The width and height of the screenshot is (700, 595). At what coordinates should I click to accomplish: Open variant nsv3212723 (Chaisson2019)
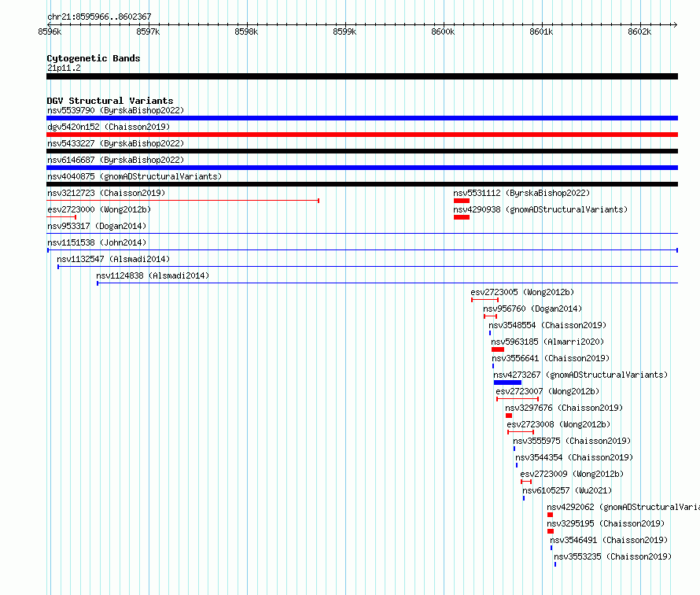tap(106, 193)
